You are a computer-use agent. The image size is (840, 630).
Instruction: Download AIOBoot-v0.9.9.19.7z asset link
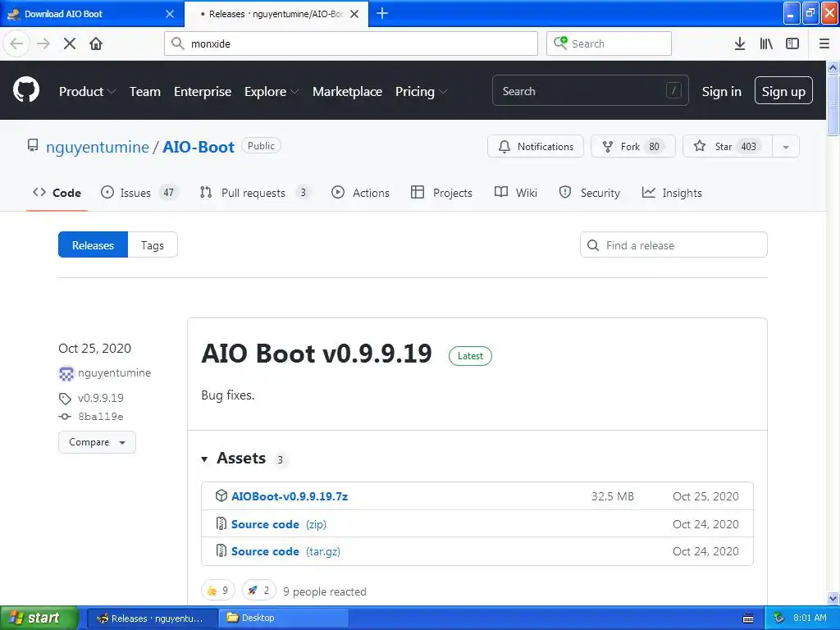click(290, 496)
